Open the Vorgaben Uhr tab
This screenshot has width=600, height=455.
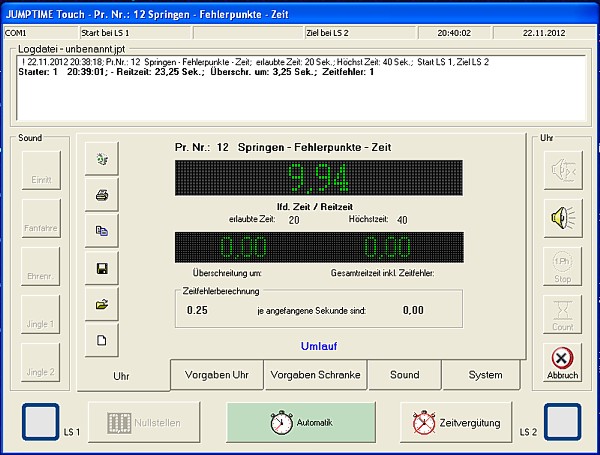click(217, 375)
